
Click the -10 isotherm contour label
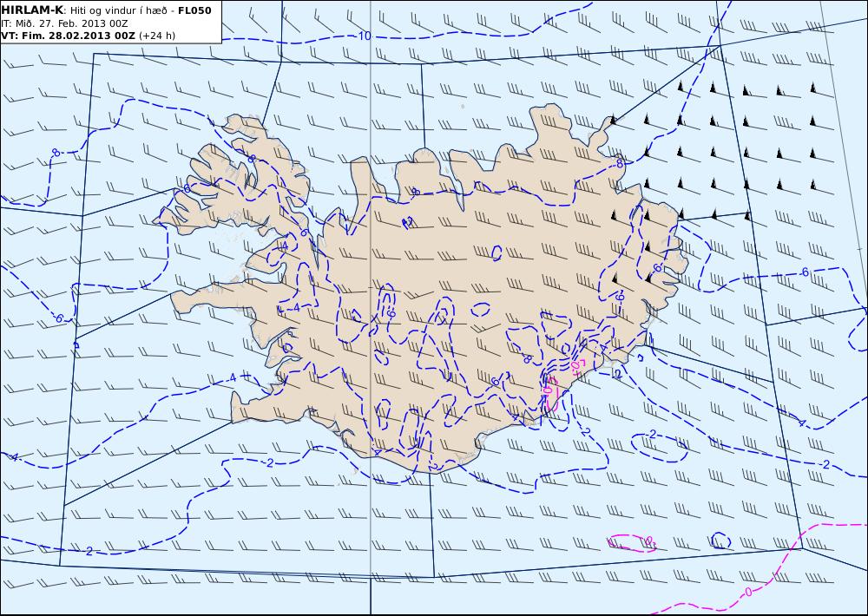click(x=363, y=36)
